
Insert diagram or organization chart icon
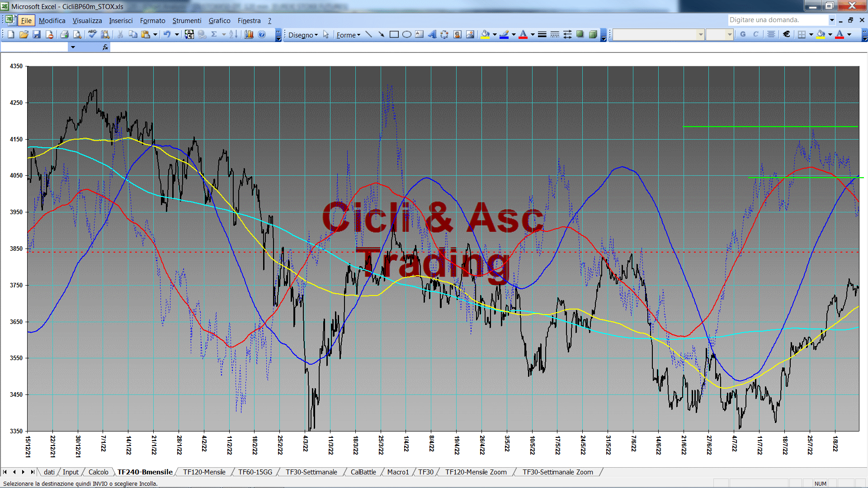pyautogui.click(x=445, y=35)
